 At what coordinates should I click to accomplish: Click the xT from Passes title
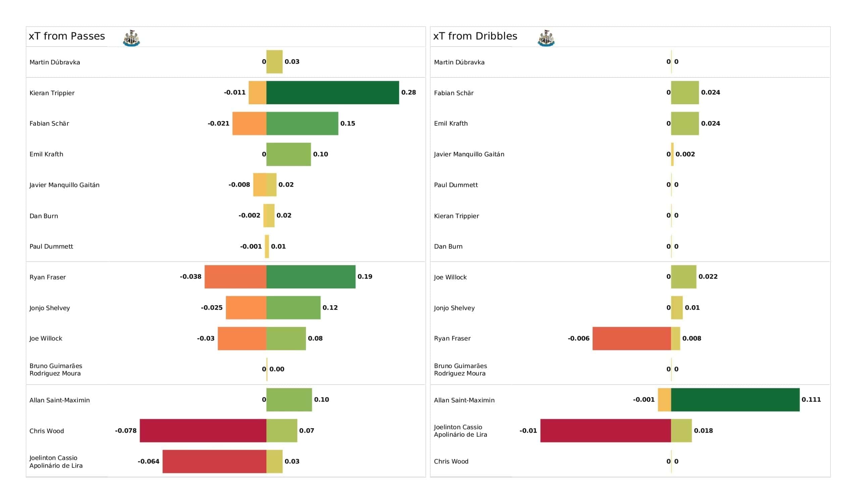[x=67, y=36]
